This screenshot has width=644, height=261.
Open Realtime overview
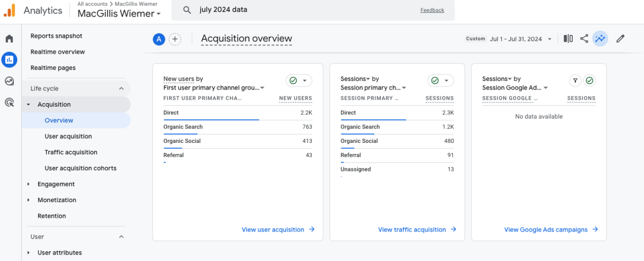(x=57, y=52)
